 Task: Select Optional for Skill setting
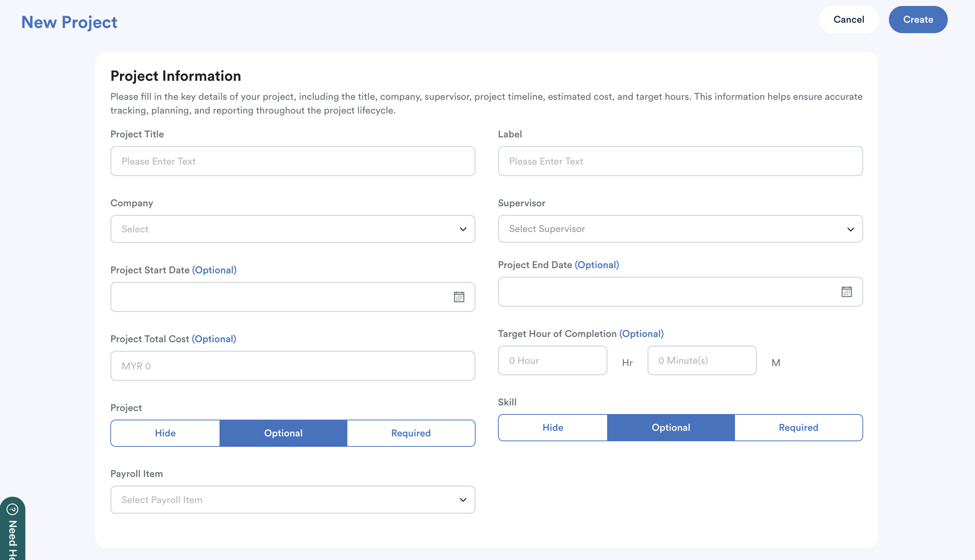(670, 428)
